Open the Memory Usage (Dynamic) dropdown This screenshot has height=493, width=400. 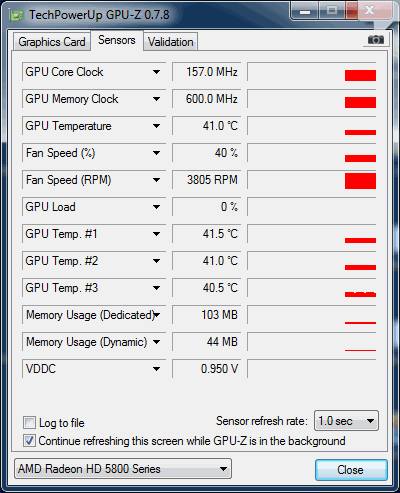click(x=156, y=342)
